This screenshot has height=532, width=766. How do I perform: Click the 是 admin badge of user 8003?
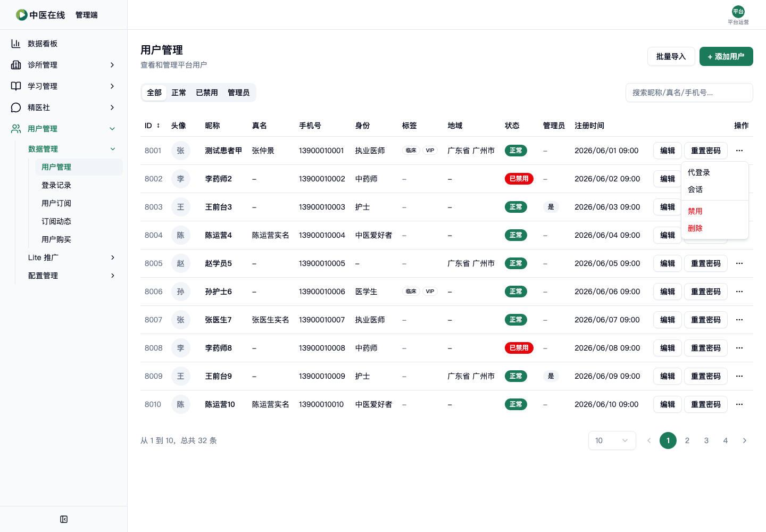tap(551, 207)
